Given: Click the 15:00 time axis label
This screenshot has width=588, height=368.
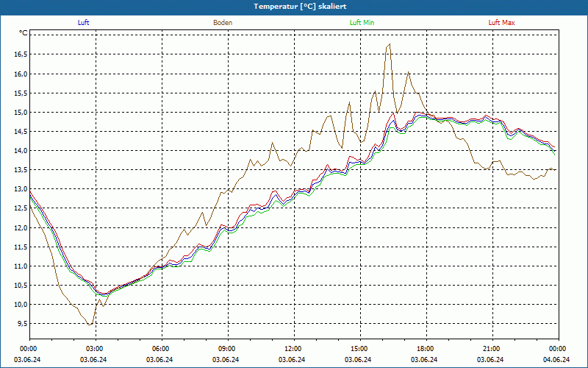Looking at the screenshot, I should [359, 349].
